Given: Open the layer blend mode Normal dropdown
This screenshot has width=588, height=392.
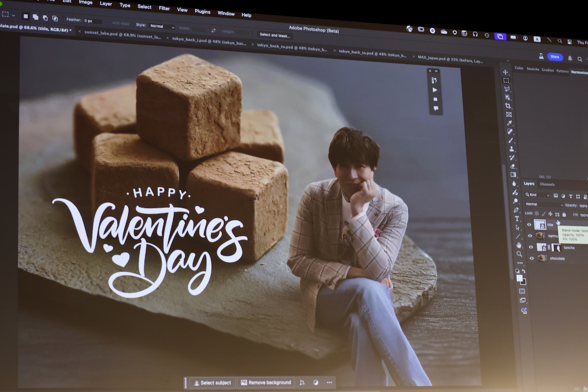Looking at the screenshot, I should coord(543,204).
